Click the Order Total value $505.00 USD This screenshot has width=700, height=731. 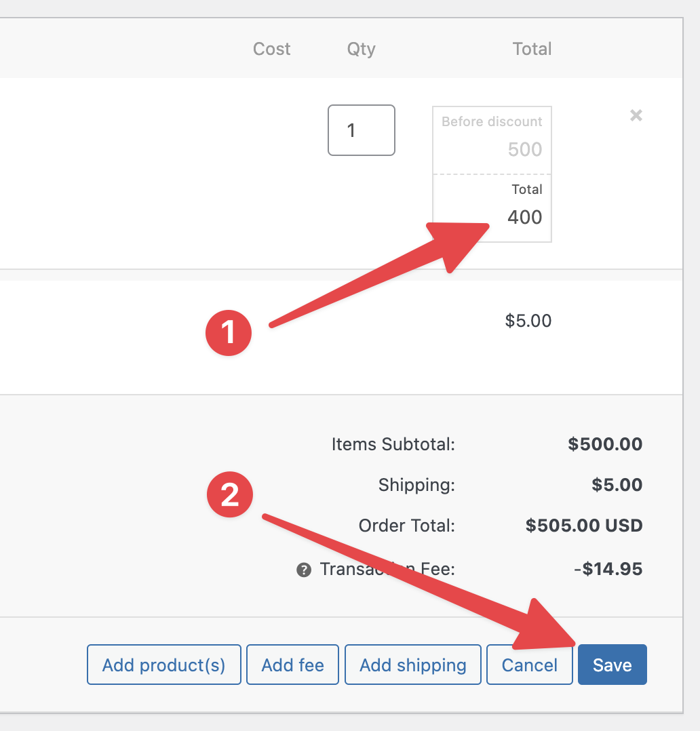584,526
